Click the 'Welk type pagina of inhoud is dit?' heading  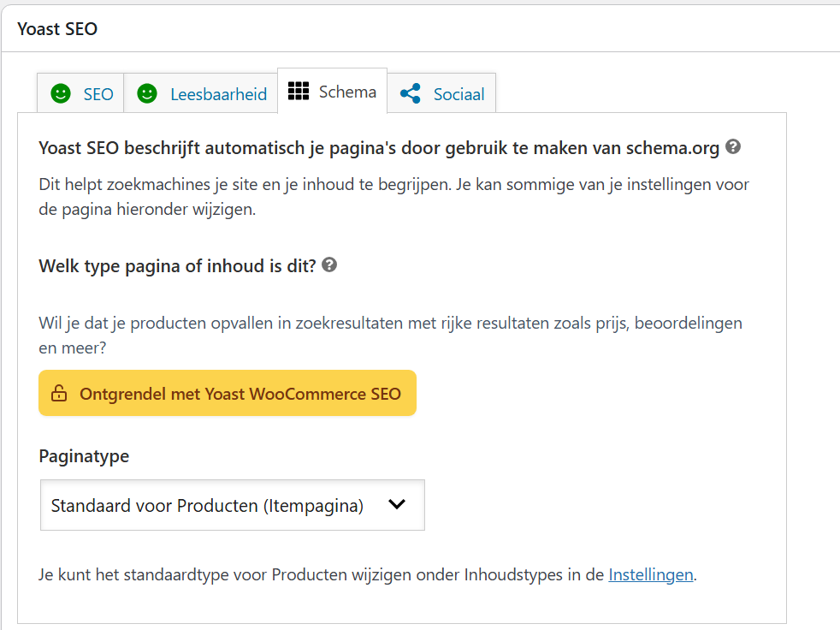click(177, 266)
